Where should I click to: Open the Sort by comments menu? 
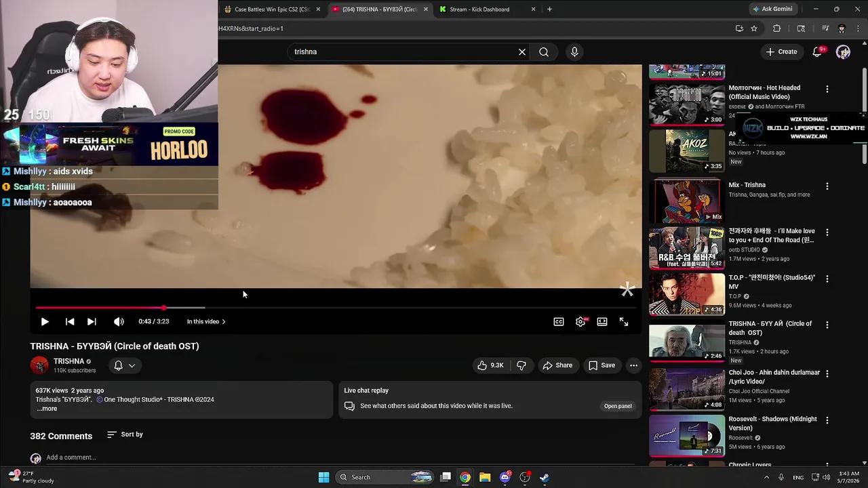pyautogui.click(x=125, y=434)
